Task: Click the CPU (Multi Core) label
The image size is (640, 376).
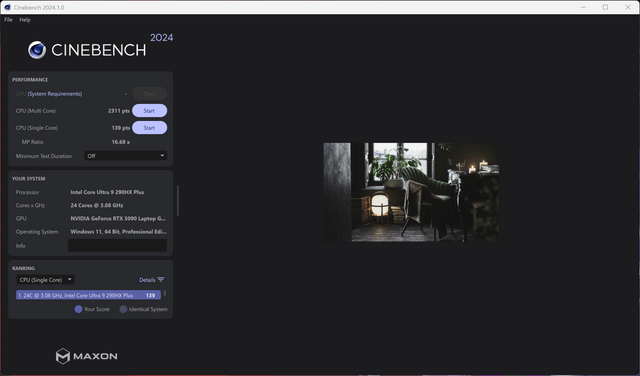Action: pos(36,111)
